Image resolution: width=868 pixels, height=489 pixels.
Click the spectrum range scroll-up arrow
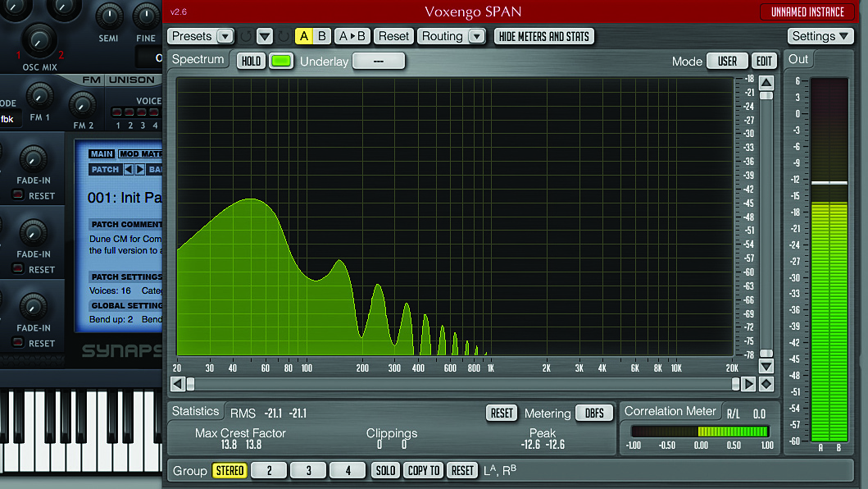(766, 83)
